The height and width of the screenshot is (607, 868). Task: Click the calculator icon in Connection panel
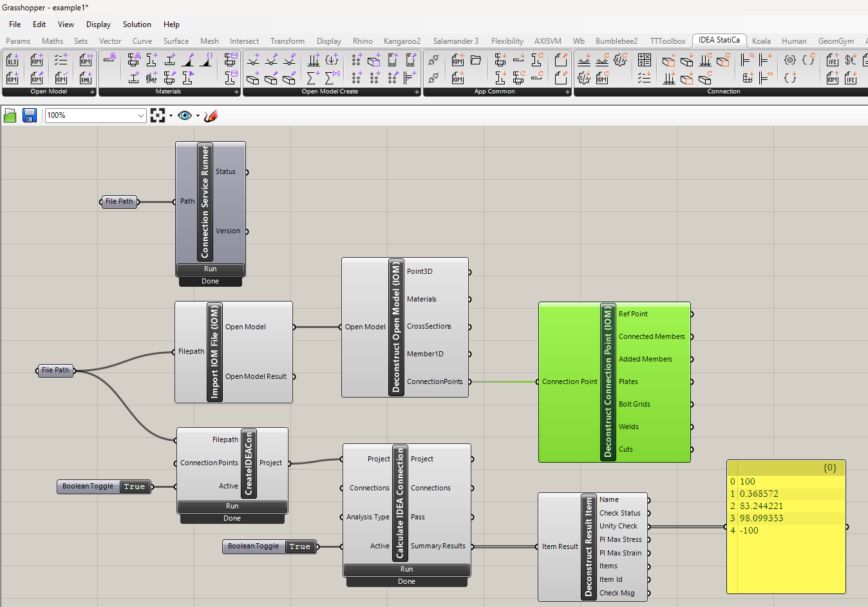(645, 61)
